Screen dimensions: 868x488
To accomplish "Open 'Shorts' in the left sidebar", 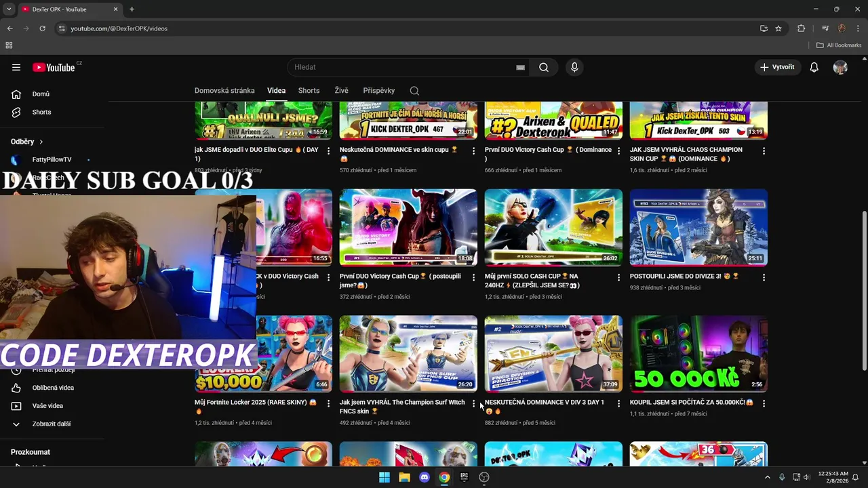I will point(41,112).
